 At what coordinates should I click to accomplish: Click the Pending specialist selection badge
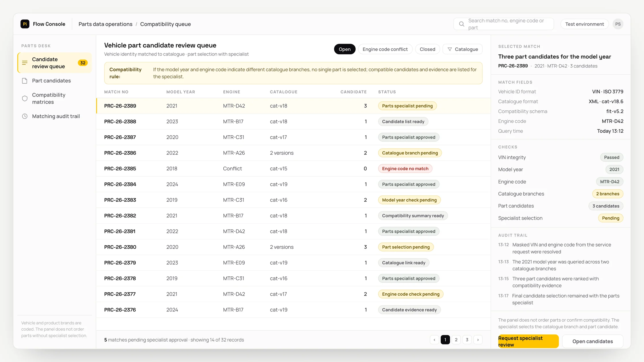point(610,218)
